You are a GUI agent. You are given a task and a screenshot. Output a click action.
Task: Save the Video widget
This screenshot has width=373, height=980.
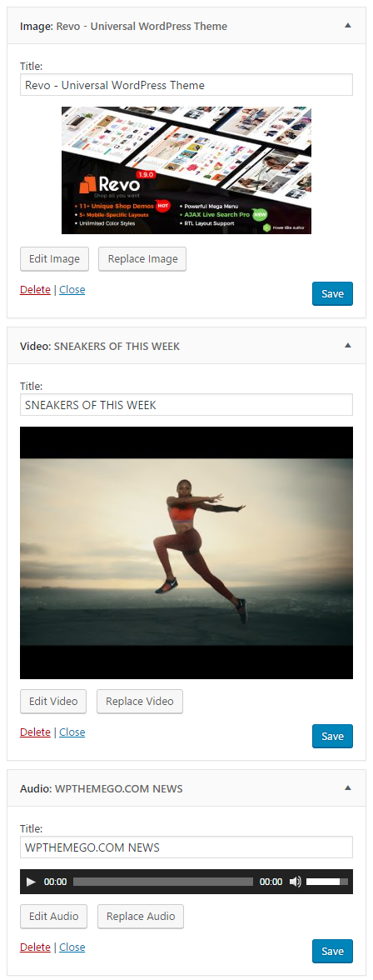(332, 737)
